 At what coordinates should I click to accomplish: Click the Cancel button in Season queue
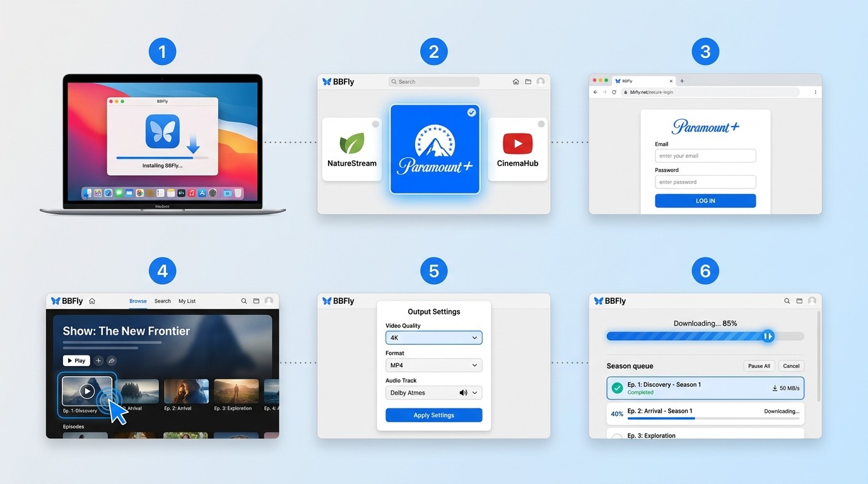click(791, 366)
